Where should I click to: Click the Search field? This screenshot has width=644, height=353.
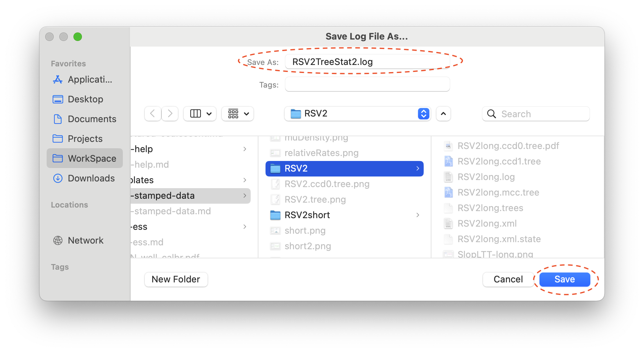pyautogui.click(x=536, y=114)
